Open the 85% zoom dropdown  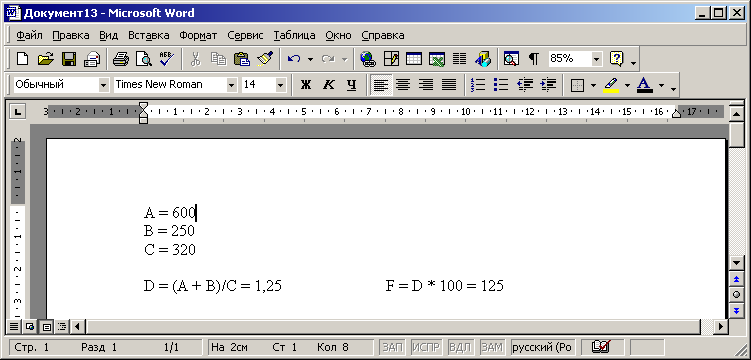[x=596, y=59]
